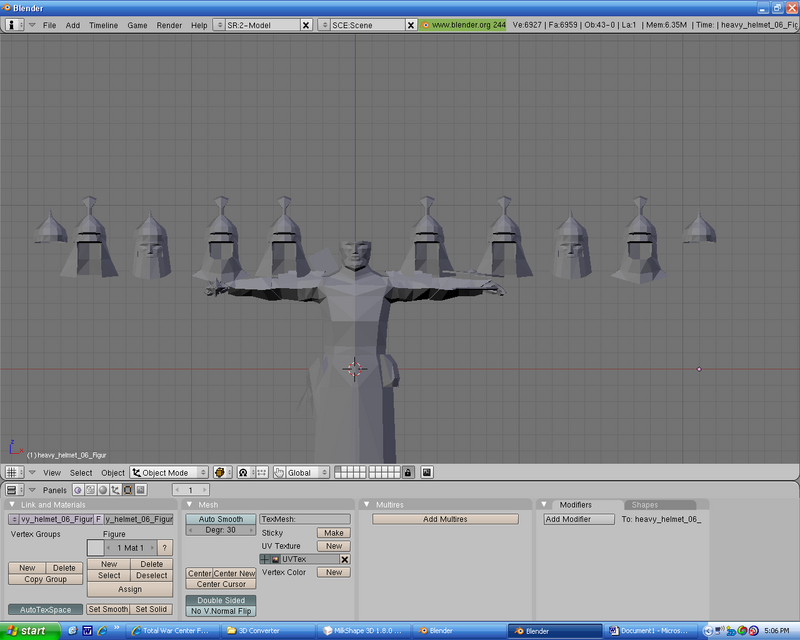Click the Degr: 30 angle slider
This screenshot has width=800, height=640.
tap(220, 530)
